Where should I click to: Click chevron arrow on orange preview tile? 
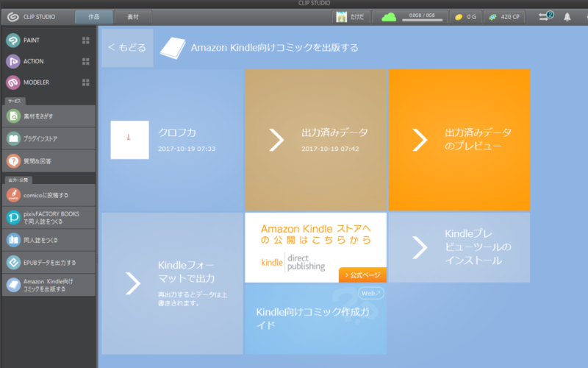pos(420,140)
